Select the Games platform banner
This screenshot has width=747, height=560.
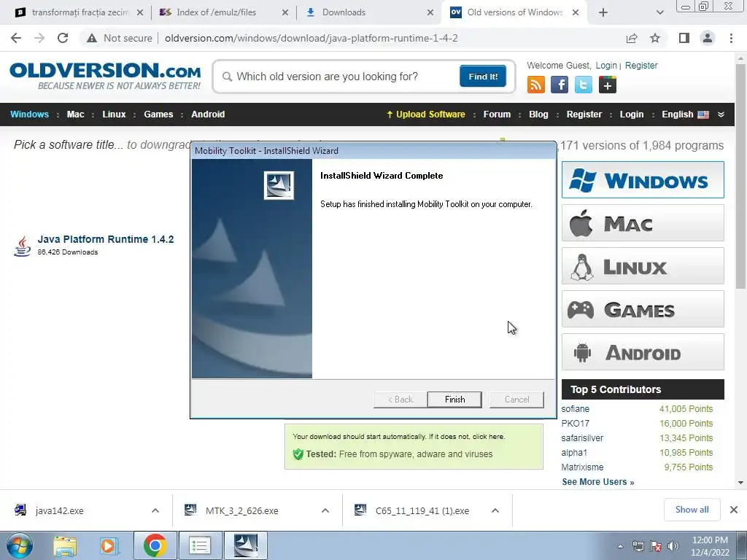point(643,309)
